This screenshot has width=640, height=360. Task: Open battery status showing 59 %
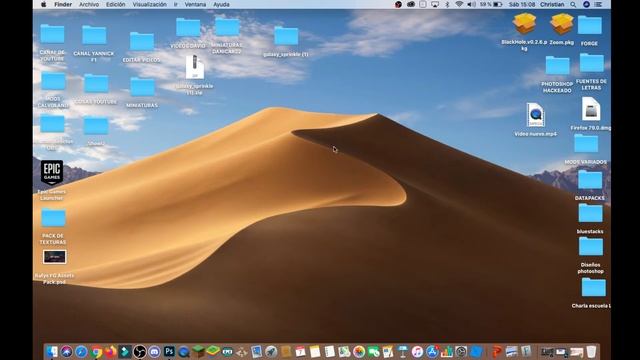coord(491,4)
